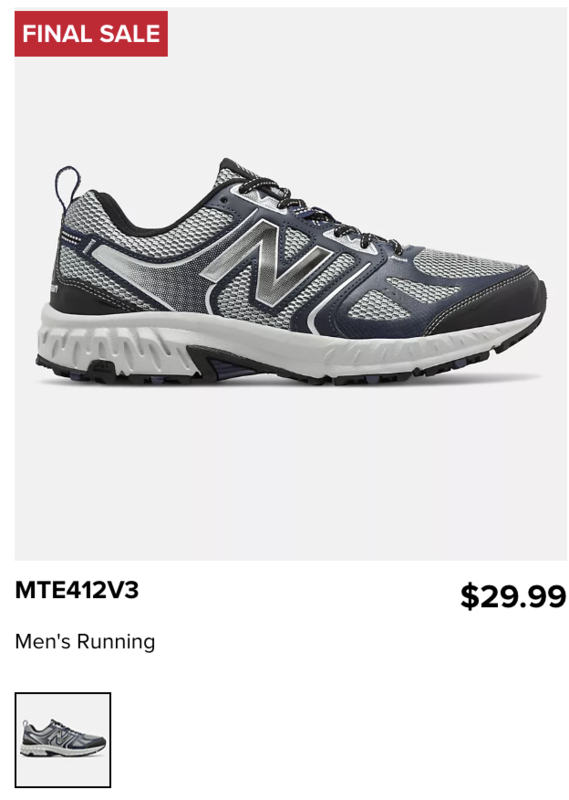Select the navy grey color swatch thumbnail
The height and width of the screenshot is (800, 569).
63,740
